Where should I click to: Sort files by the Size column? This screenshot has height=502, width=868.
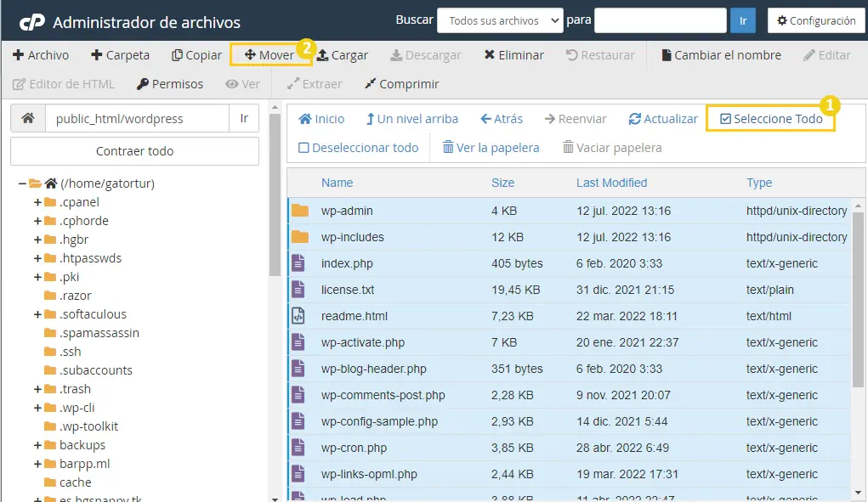502,183
